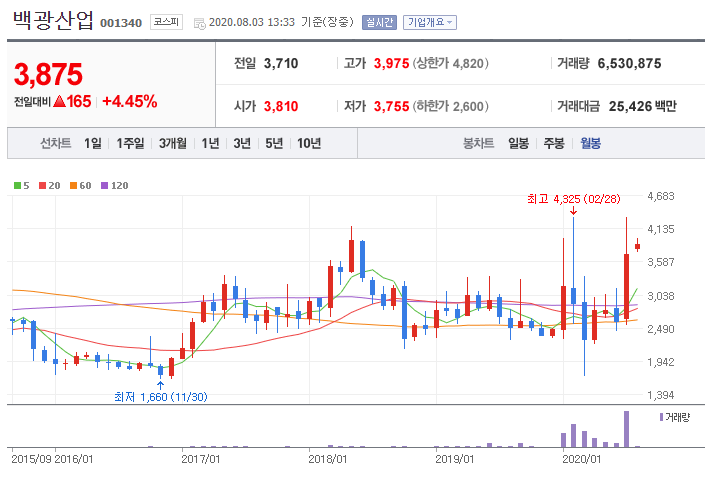Click the 2017/01 x-axis label
This screenshot has height=481, width=705.
(x=201, y=459)
